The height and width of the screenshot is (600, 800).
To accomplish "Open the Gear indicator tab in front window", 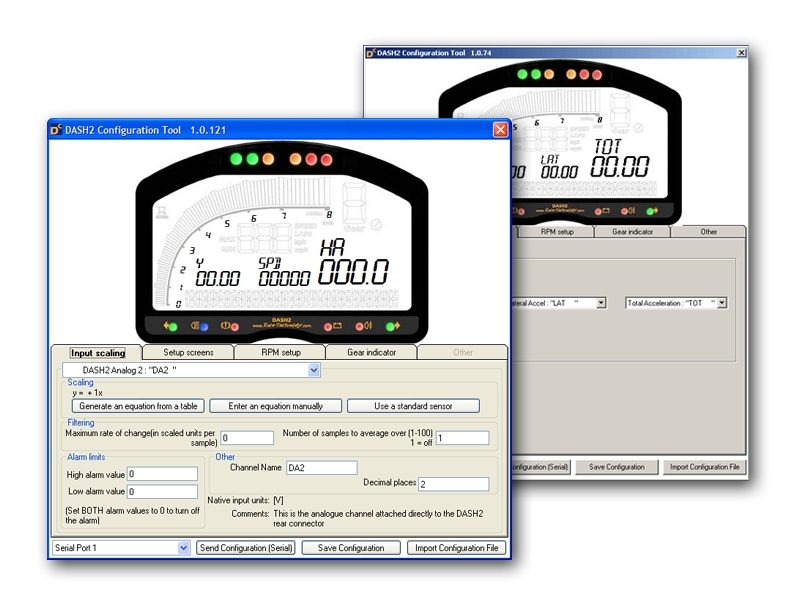I will (x=371, y=353).
